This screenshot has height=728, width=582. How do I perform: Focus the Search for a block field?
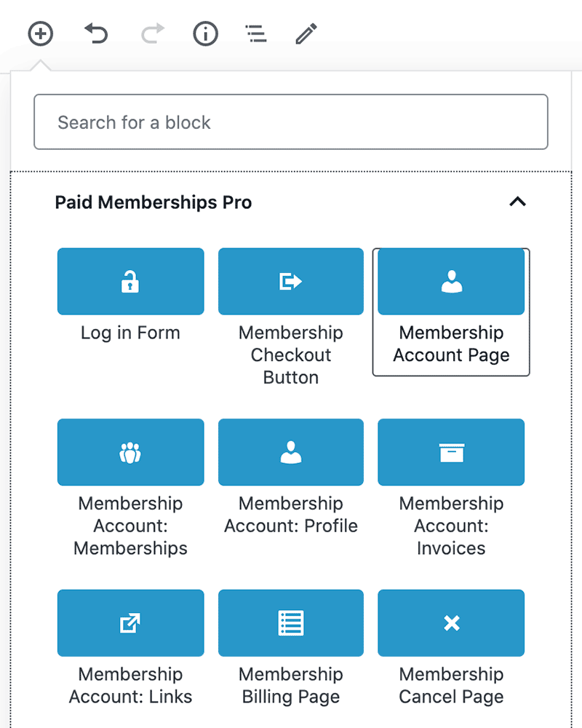tap(291, 122)
